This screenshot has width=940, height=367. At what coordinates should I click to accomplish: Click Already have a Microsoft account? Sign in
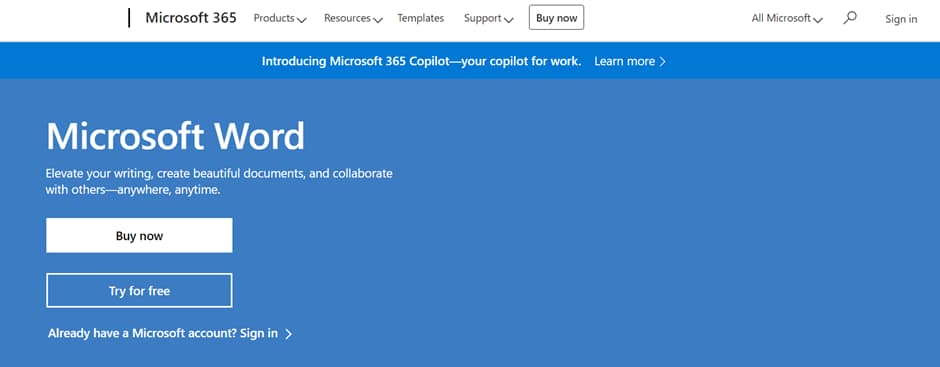point(170,333)
